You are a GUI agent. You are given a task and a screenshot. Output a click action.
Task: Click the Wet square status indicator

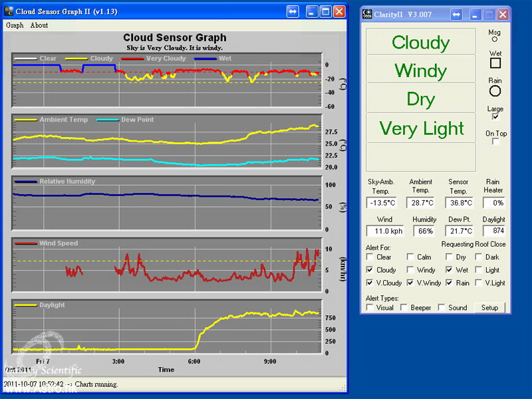[x=495, y=63]
